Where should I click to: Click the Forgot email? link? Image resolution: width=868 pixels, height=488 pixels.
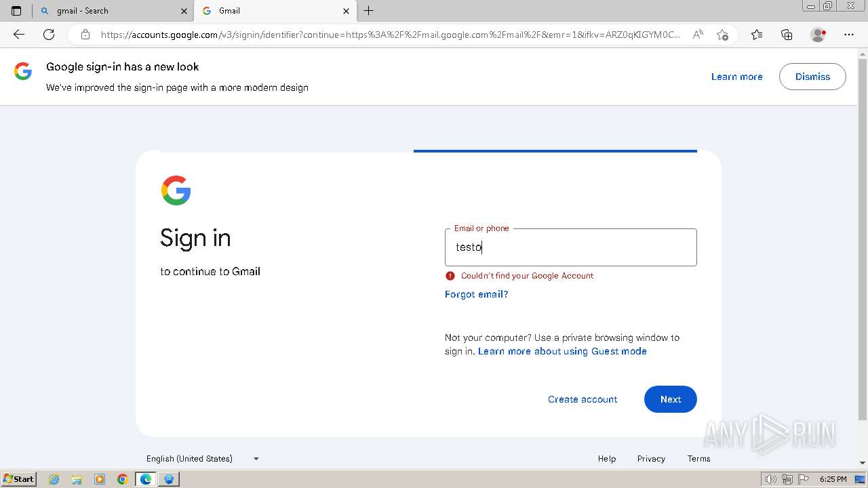tap(476, 294)
